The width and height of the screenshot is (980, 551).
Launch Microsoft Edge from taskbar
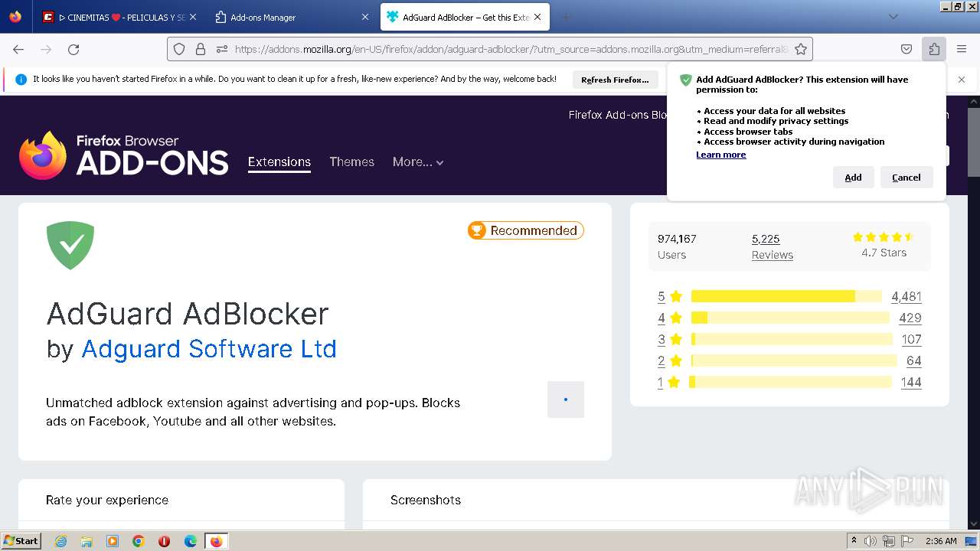(x=191, y=541)
